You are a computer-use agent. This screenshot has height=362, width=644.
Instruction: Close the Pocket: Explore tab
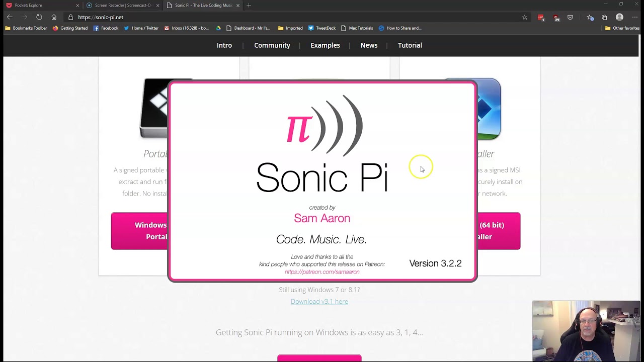[x=77, y=6]
